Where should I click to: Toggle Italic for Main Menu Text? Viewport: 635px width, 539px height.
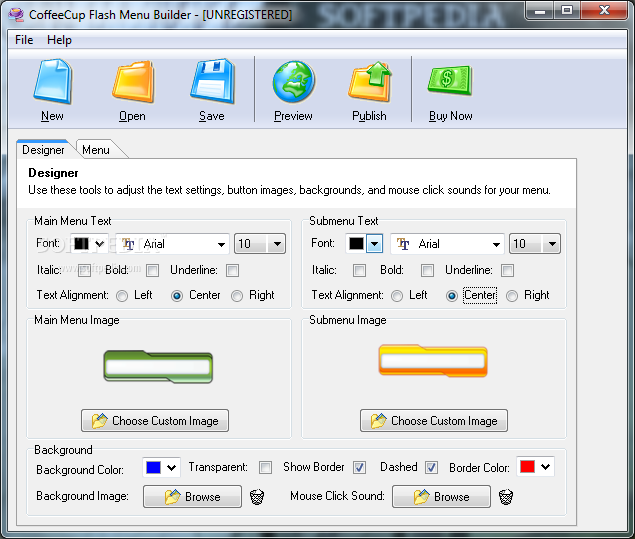(84, 270)
